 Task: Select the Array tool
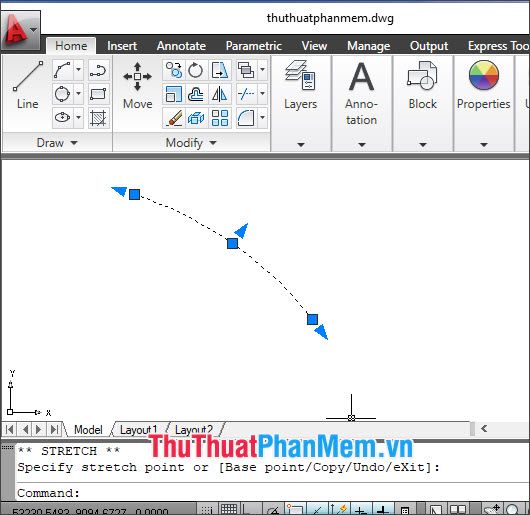click(x=220, y=118)
